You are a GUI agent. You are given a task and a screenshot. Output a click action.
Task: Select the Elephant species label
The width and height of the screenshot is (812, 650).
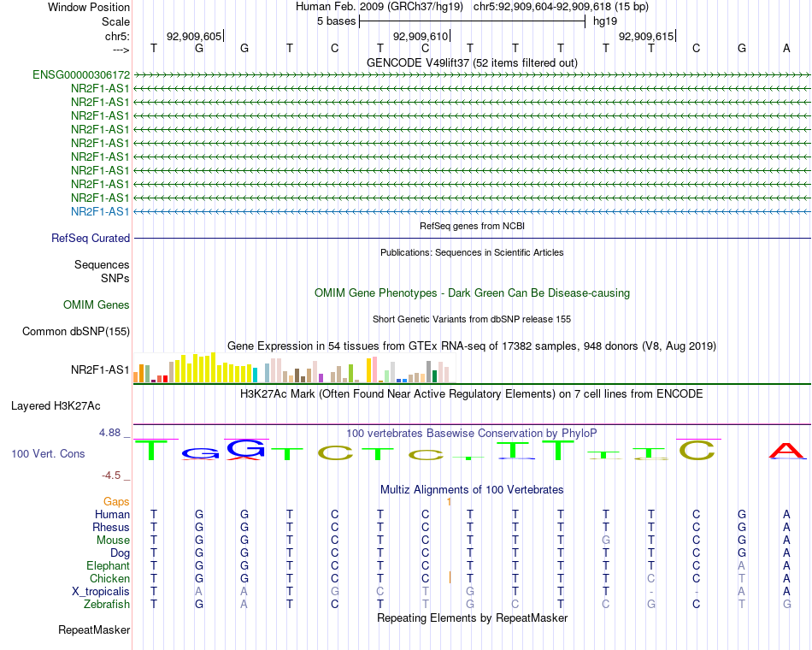[109, 565]
